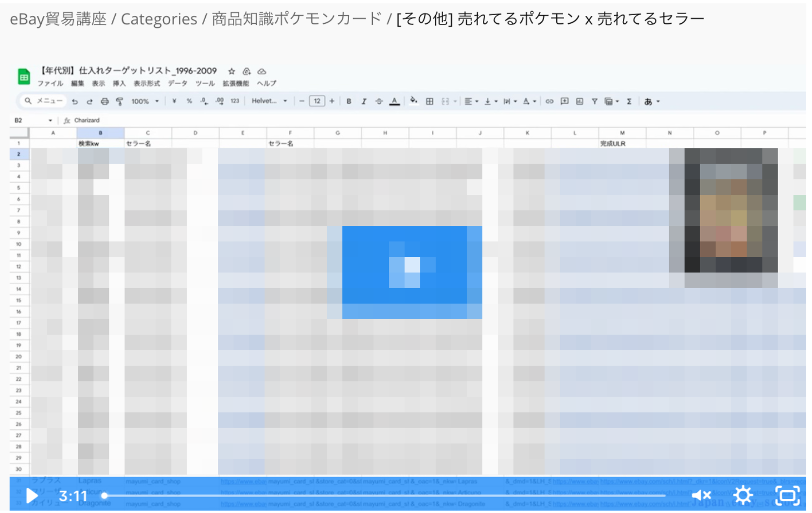The image size is (812, 513).
Task: Enter fullscreen mode for the video
Action: click(x=787, y=495)
